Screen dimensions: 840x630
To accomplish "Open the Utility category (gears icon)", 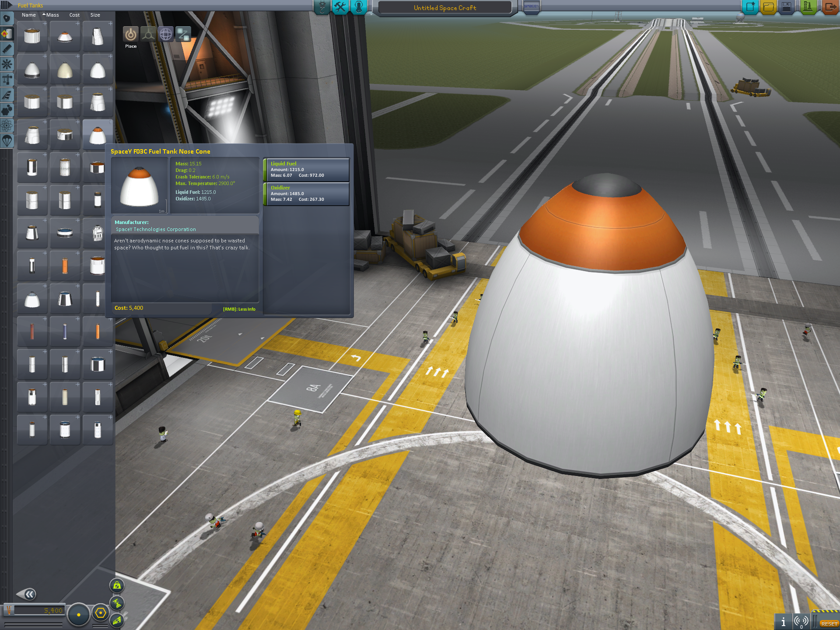I will (7, 110).
